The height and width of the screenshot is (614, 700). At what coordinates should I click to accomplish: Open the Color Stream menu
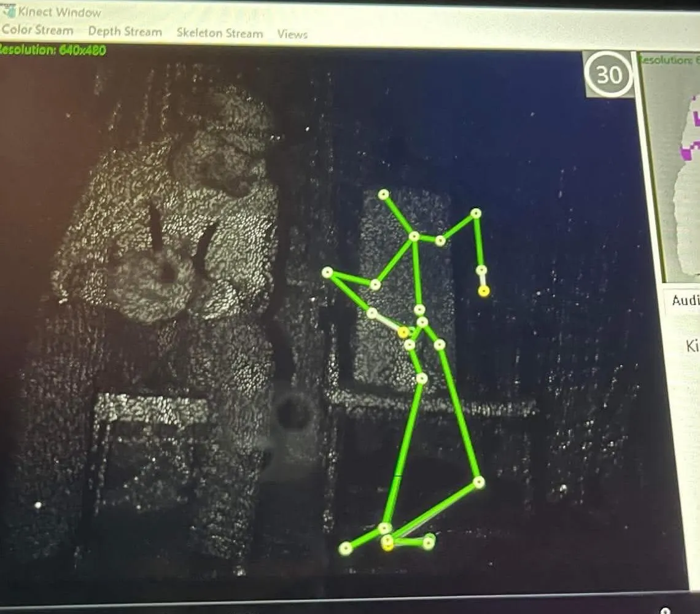[x=37, y=30]
